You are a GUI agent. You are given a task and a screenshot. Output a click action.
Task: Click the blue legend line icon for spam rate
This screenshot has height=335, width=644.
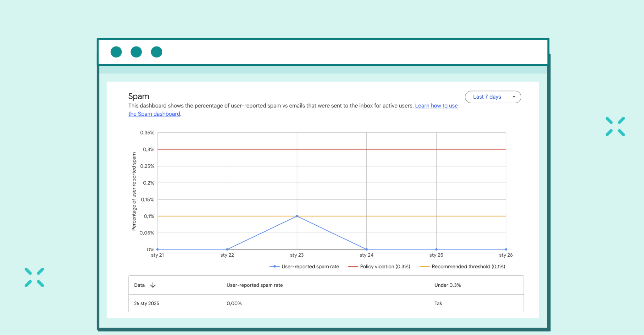tap(274, 266)
